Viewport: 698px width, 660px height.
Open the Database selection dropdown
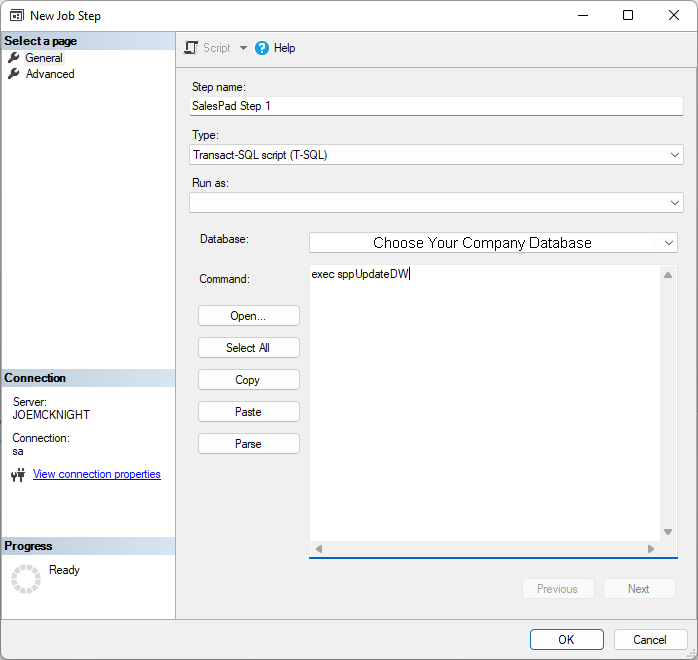[x=668, y=243]
